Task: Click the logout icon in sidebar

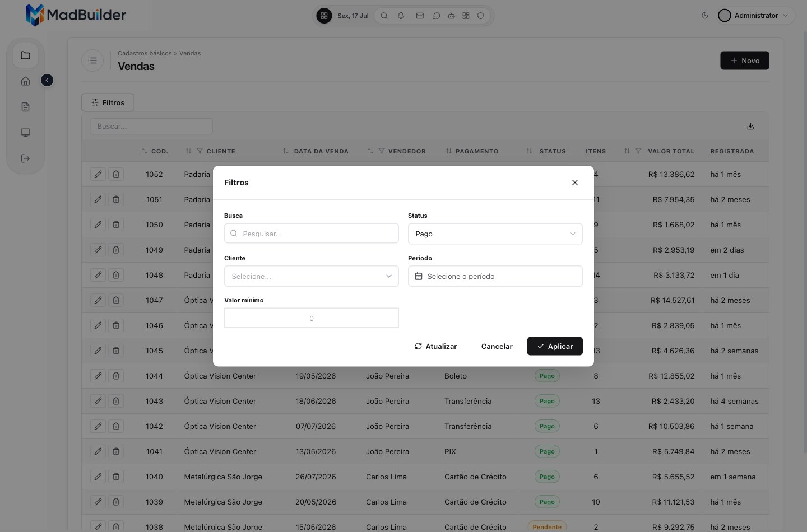Action: tap(25, 158)
